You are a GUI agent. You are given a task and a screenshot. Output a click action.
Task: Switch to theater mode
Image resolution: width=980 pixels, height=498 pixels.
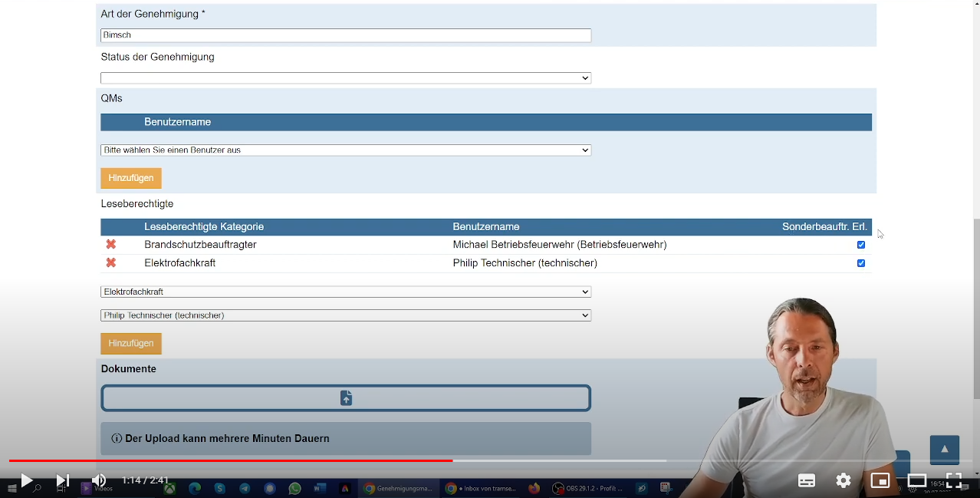click(x=917, y=481)
